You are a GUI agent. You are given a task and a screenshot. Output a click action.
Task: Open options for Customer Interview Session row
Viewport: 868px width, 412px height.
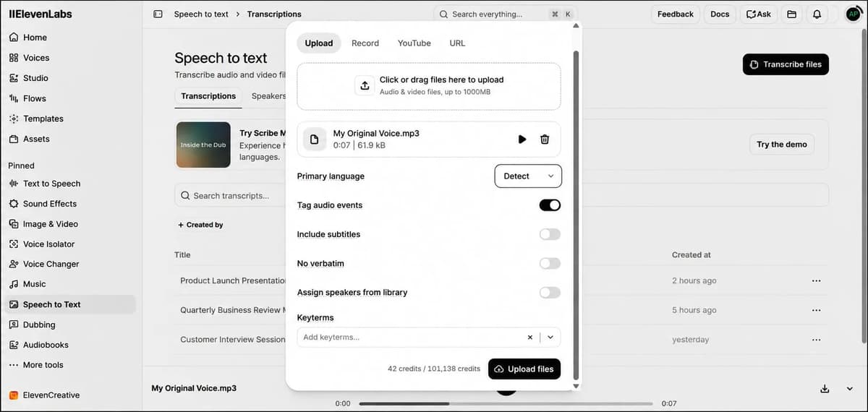pos(816,340)
